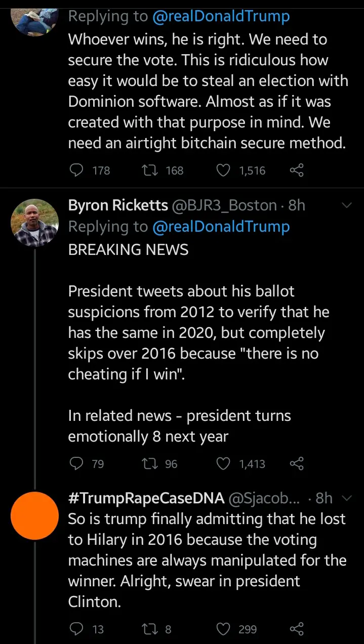
Task: Expand options for the #TrumpRapeCaseDNA tweet
Action: [x=347, y=498]
